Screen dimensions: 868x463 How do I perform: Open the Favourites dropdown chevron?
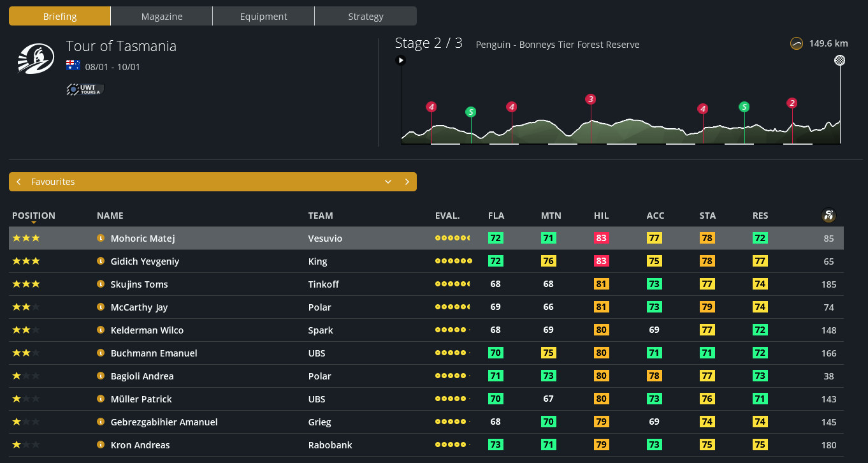(x=387, y=182)
